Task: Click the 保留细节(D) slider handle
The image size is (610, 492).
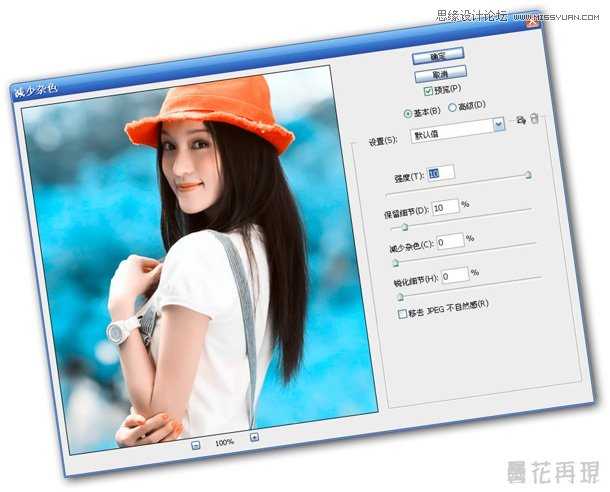Action: [x=405, y=227]
